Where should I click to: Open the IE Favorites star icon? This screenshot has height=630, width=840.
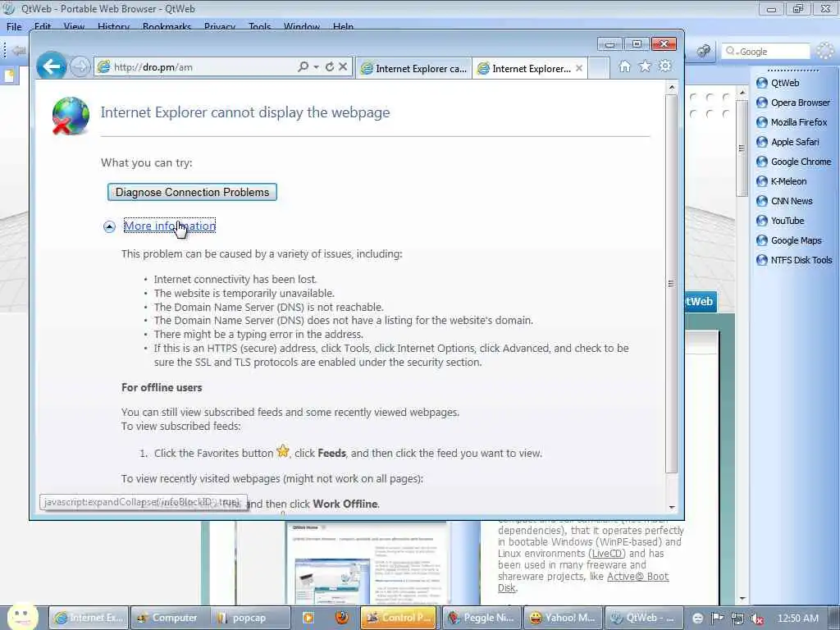[645, 66]
